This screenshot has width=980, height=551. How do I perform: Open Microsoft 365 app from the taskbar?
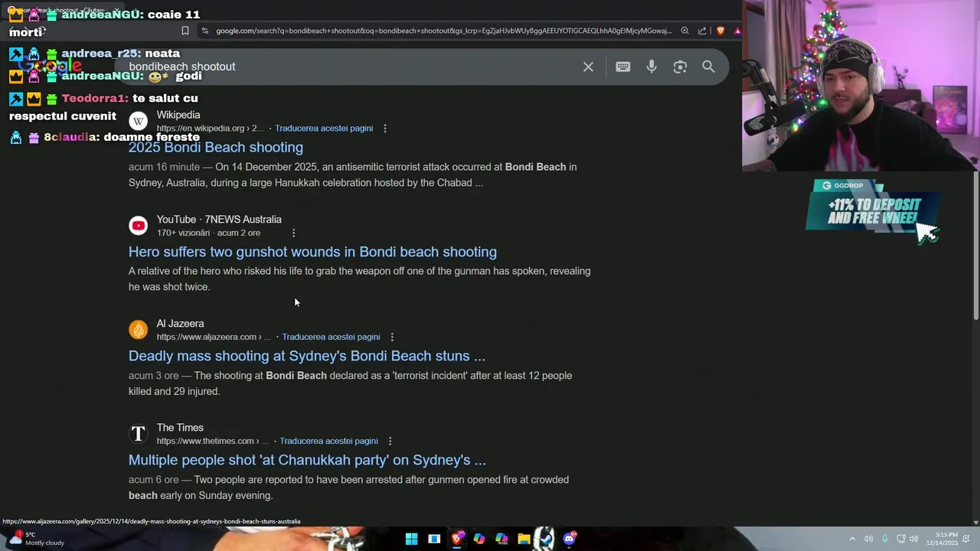[x=501, y=539]
